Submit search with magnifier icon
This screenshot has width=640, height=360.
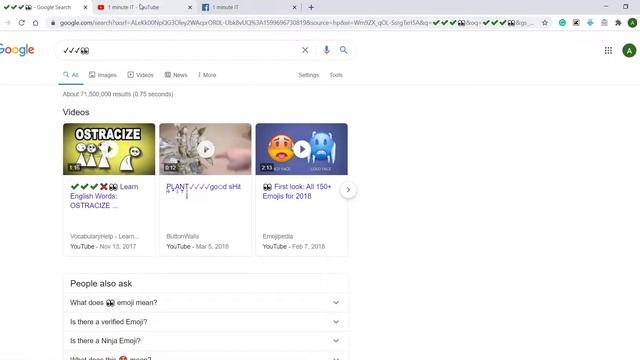coord(344,50)
